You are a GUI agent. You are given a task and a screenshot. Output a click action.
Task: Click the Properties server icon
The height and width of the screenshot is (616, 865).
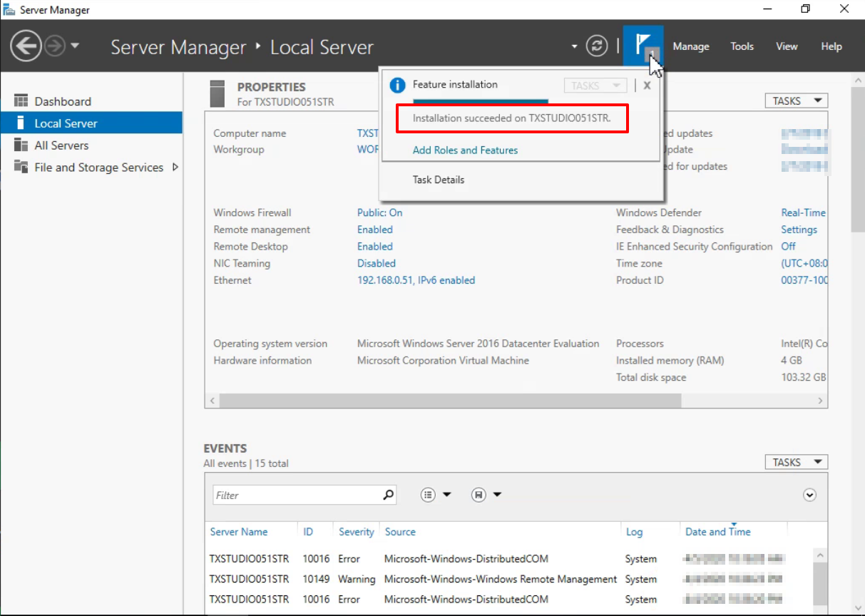pos(218,94)
